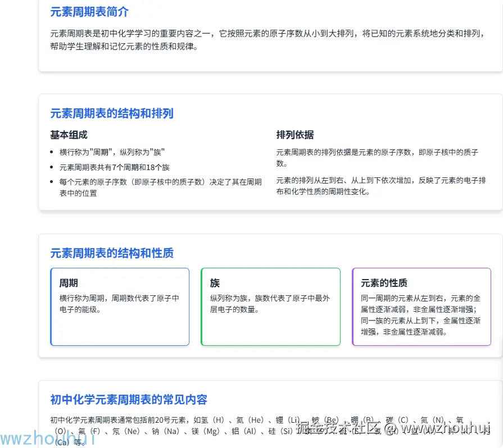Viewport: 503px width, 448px height.
Task: Click paragraph starting 初中化学元素周期表通常包括前20号元素
Action: 269,431
